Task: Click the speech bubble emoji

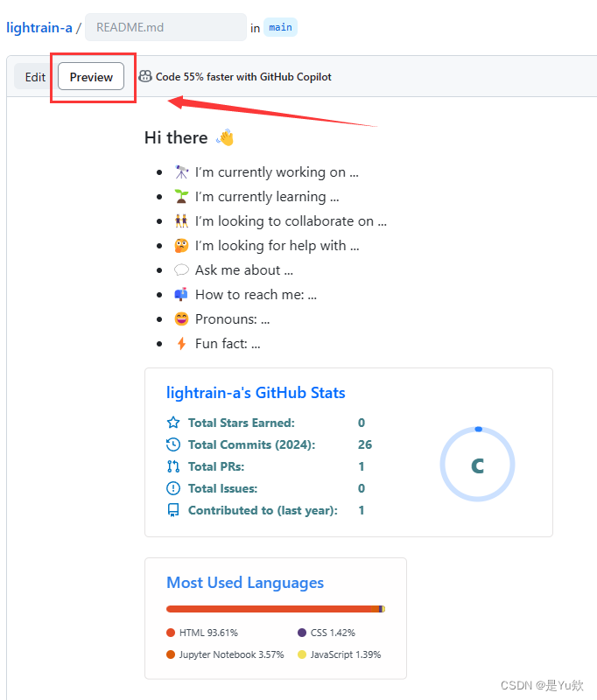Action: coord(181,270)
